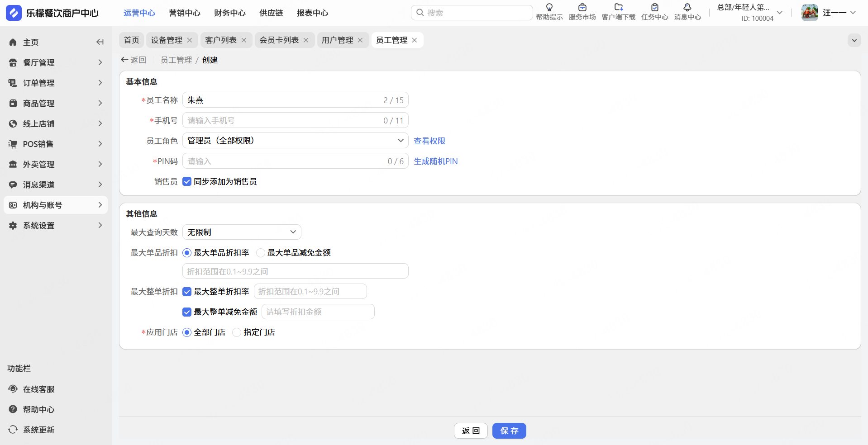Click the 客户端下载 download icon
Viewport: 868px width, 445px height.
coord(618,8)
